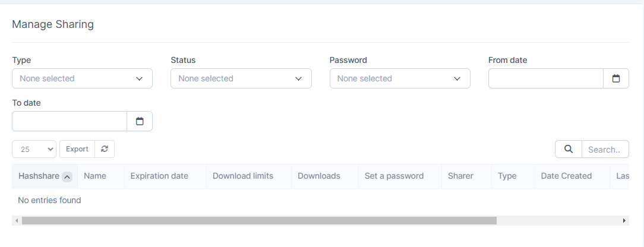Open the 25 rows-per-page selector
The image size is (644, 247).
tap(34, 149)
